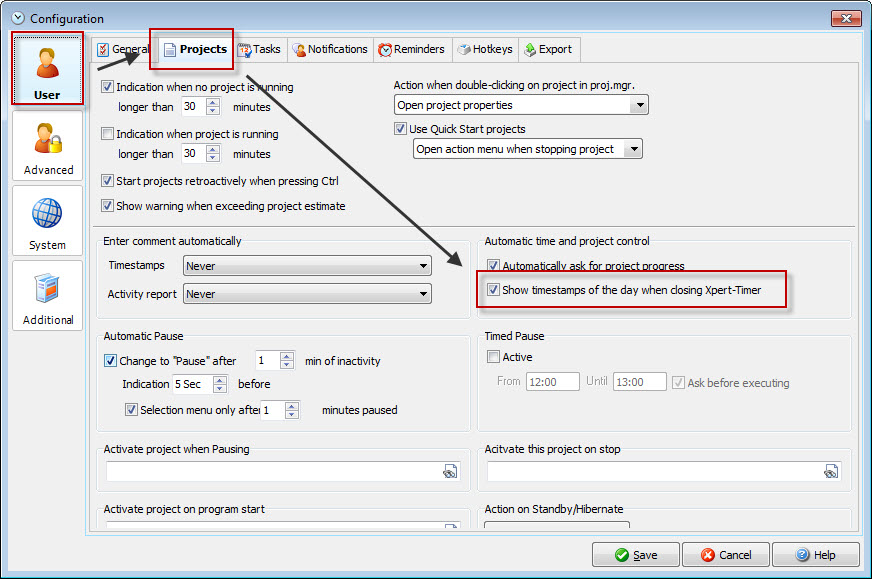The image size is (872, 579).
Task: Open the Export tab
Action: (547, 49)
